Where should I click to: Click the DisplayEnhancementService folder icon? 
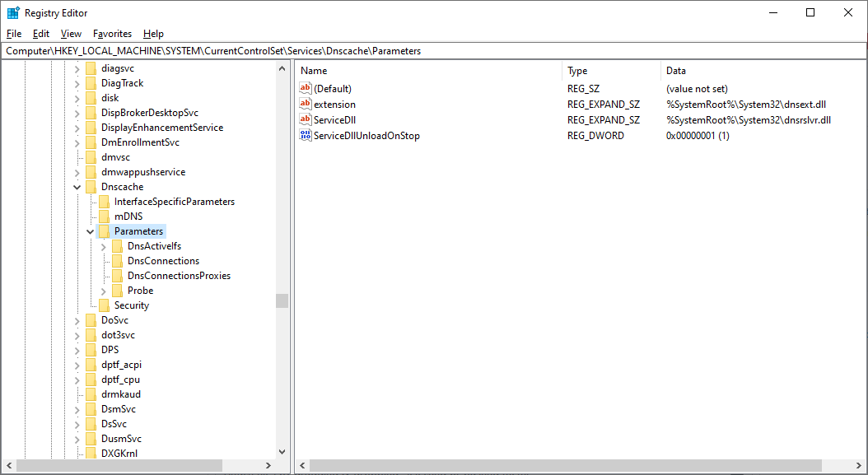tap(91, 128)
